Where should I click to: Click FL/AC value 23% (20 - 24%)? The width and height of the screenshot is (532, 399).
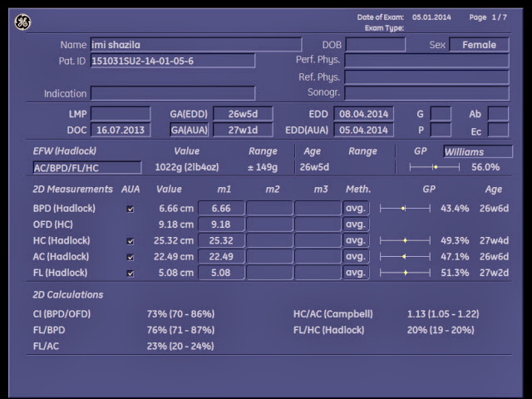pos(180,346)
